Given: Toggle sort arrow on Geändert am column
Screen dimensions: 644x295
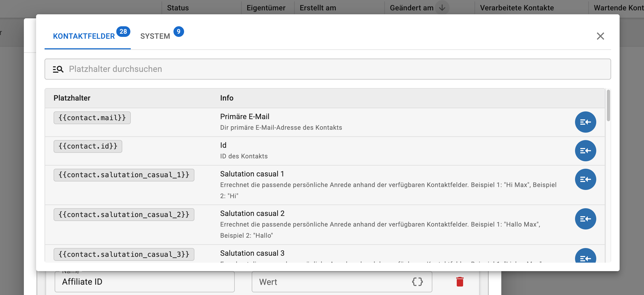Looking at the screenshot, I should [442, 8].
